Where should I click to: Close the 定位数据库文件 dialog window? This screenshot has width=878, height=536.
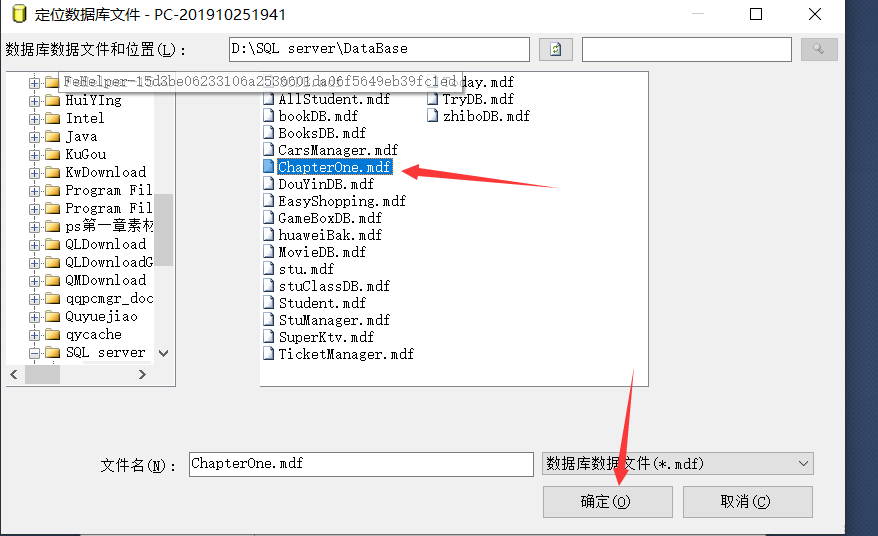[815, 14]
